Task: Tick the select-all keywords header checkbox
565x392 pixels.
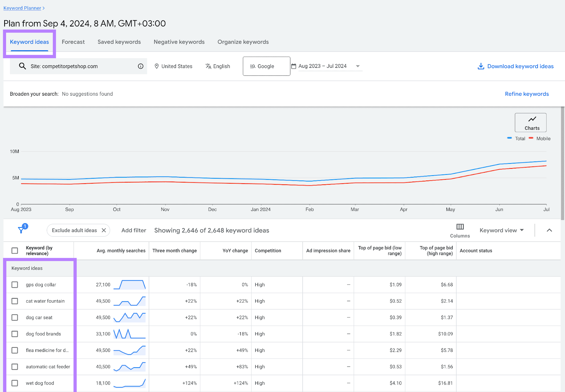Action: (15, 251)
